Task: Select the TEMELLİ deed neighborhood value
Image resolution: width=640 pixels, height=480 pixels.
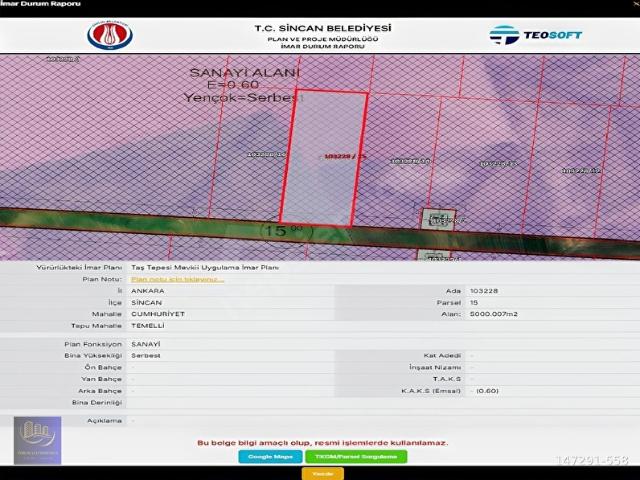Action: click(x=148, y=326)
